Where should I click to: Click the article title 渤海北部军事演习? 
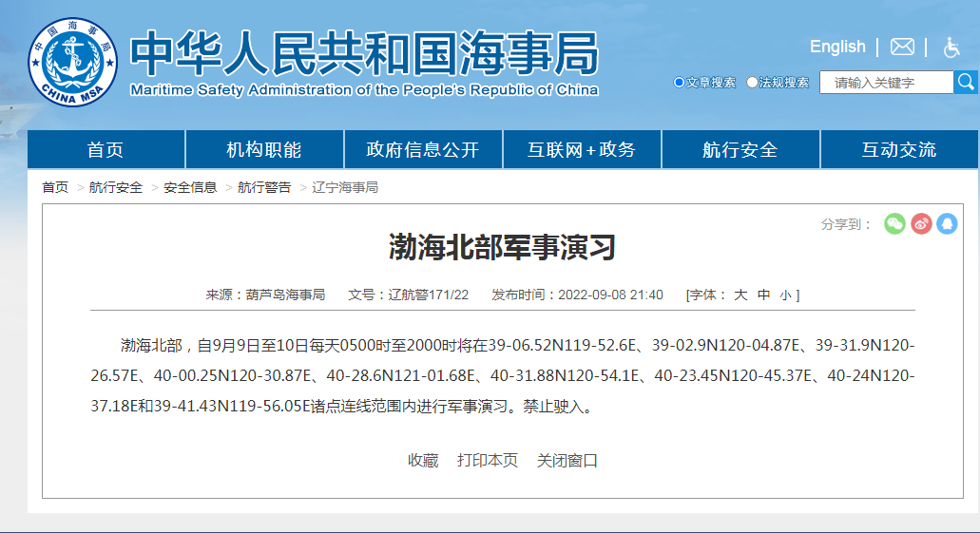coord(503,247)
